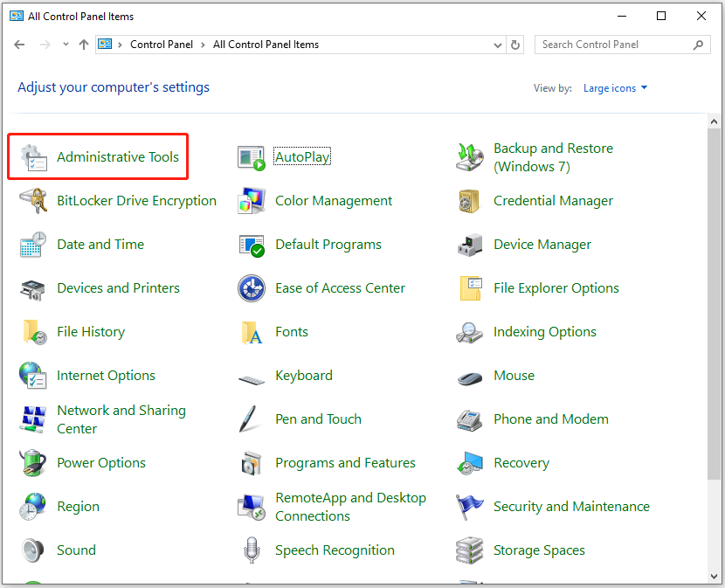Refresh the Control Panel view
Screen dimensions: 725x588
point(515,45)
